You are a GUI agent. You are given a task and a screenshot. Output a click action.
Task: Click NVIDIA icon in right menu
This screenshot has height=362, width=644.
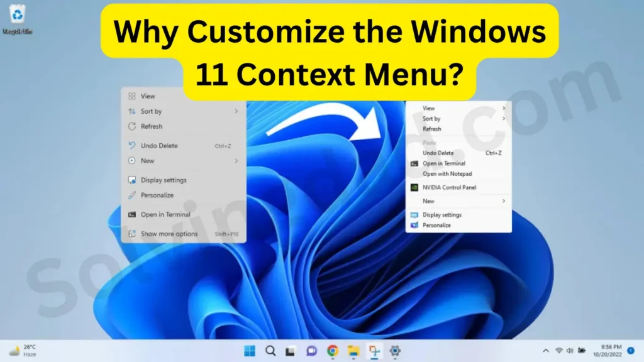(414, 187)
